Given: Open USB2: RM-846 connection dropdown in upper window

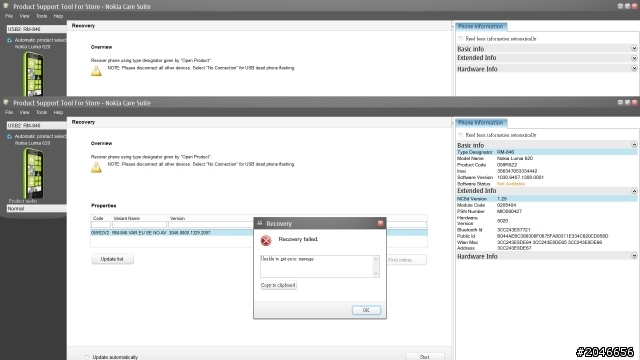Looking at the screenshot, I should tap(36, 29).
